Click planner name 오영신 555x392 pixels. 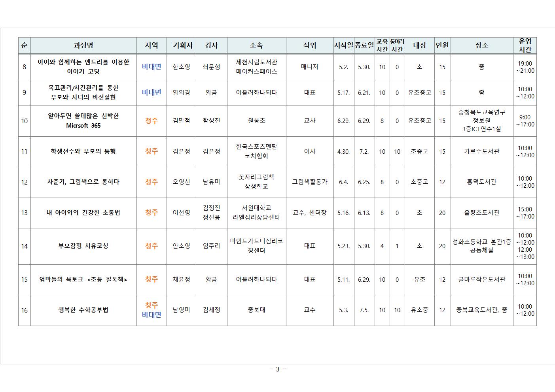pyautogui.click(x=181, y=182)
